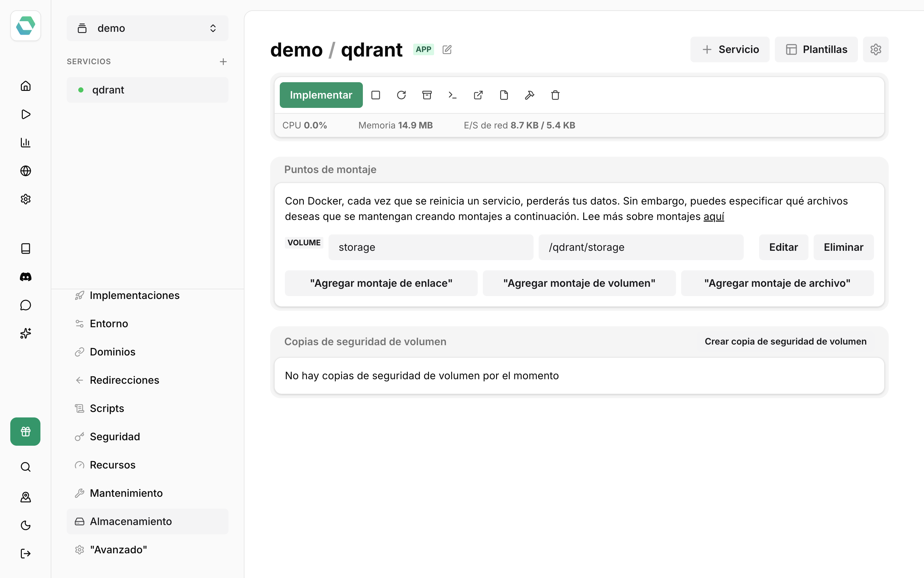Click the + Servicio button
The height and width of the screenshot is (578, 924).
730,49
